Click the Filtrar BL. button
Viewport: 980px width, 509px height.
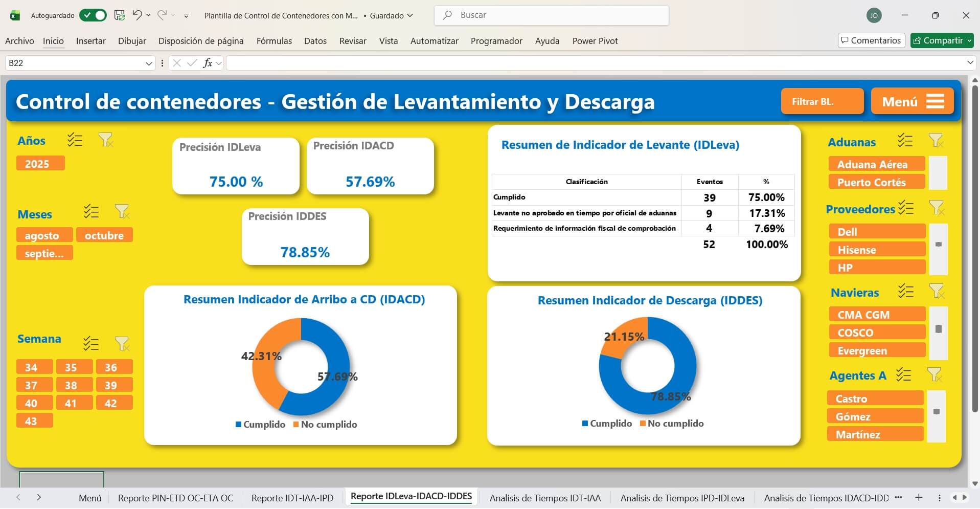[823, 101]
